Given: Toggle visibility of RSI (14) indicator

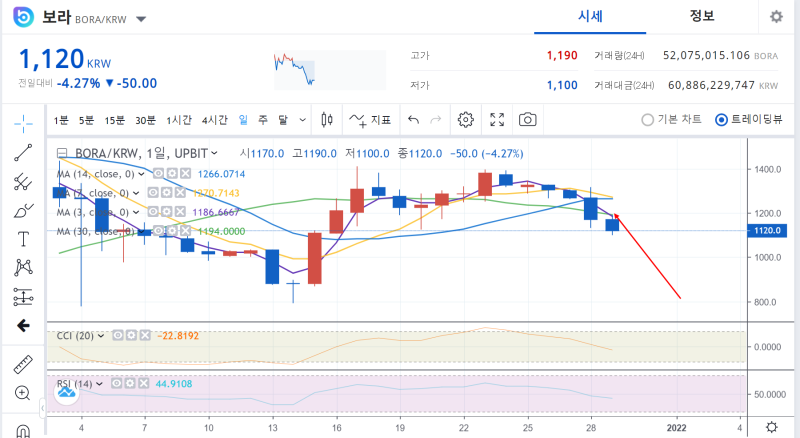Looking at the screenshot, I should click(x=117, y=383).
